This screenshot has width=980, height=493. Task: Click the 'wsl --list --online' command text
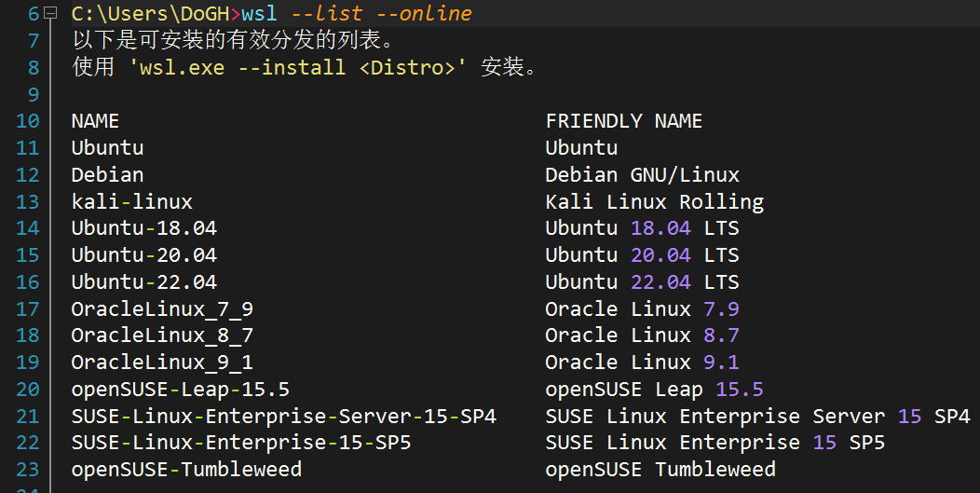coord(357,14)
